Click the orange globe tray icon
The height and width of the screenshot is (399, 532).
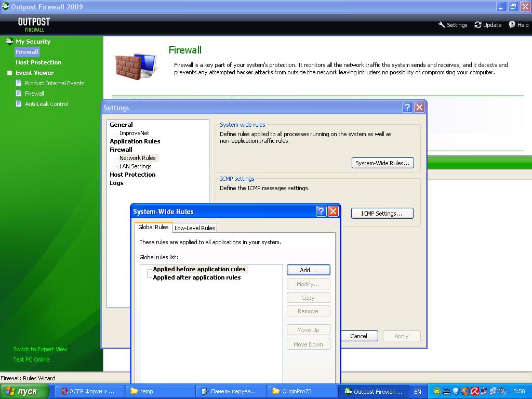pos(465,391)
